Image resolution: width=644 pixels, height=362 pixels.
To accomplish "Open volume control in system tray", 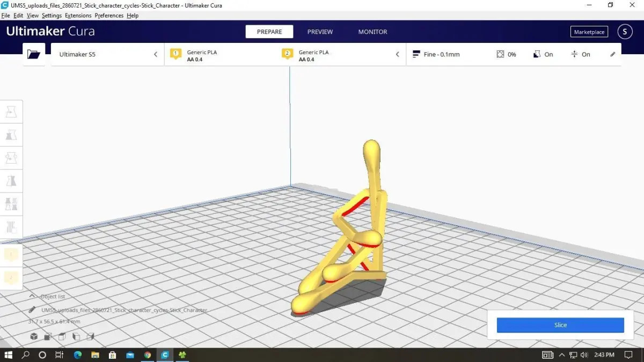I will tap(584, 355).
